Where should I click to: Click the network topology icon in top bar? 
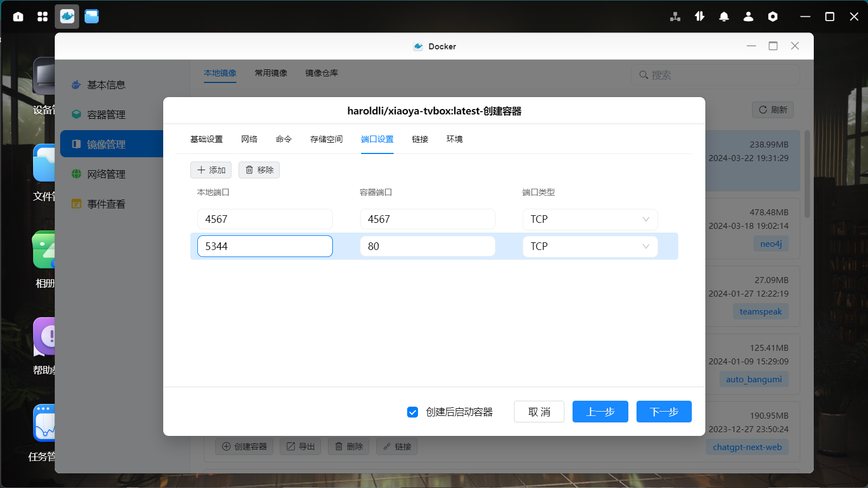tap(675, 17)
